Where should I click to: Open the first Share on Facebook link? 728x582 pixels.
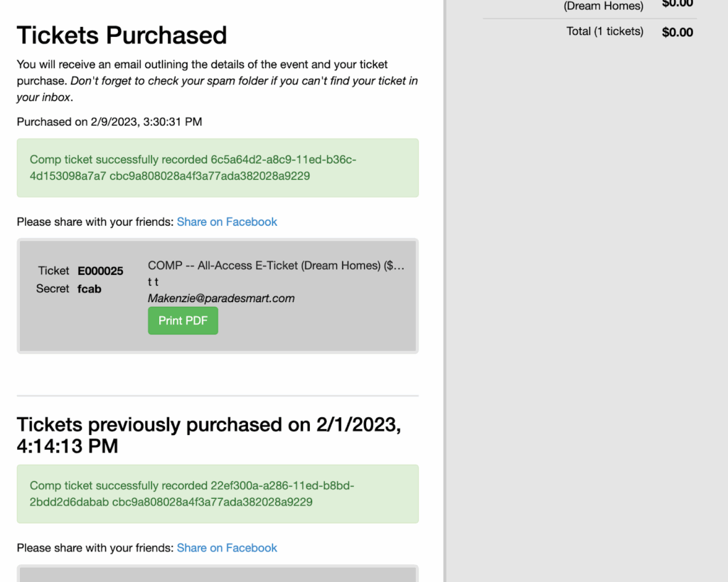(x=227, y=222)
